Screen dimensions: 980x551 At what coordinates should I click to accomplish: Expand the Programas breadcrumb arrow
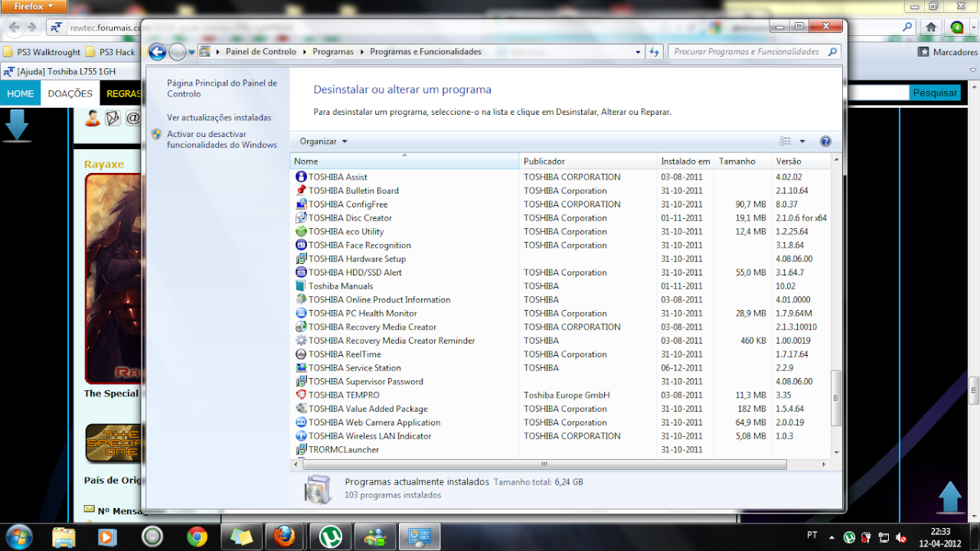(x=361, y=52)
